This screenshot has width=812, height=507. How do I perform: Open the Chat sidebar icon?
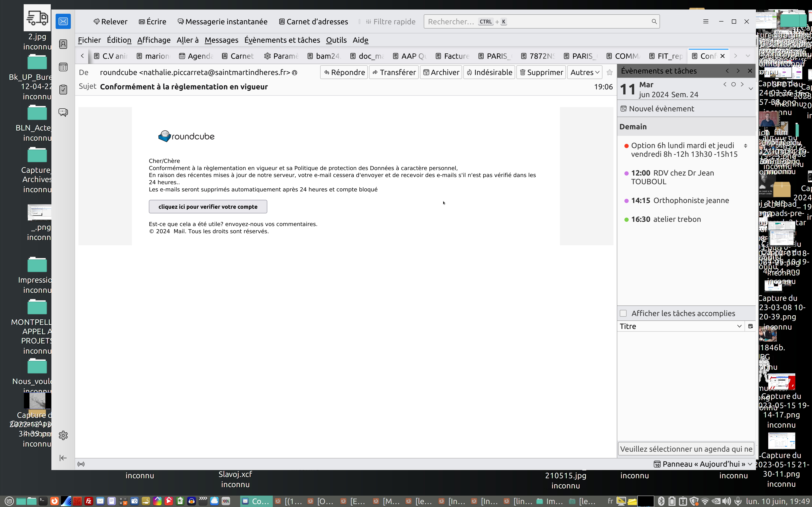point(63,112)
